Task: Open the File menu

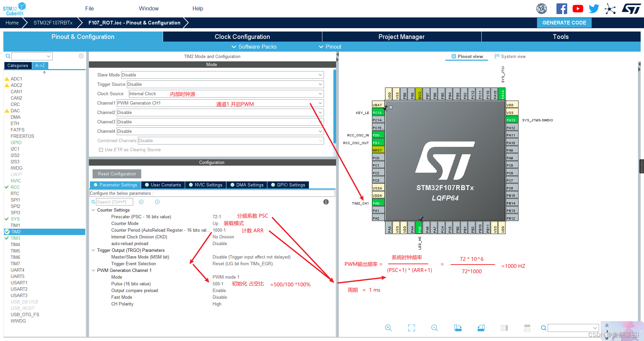Action: 90,8
